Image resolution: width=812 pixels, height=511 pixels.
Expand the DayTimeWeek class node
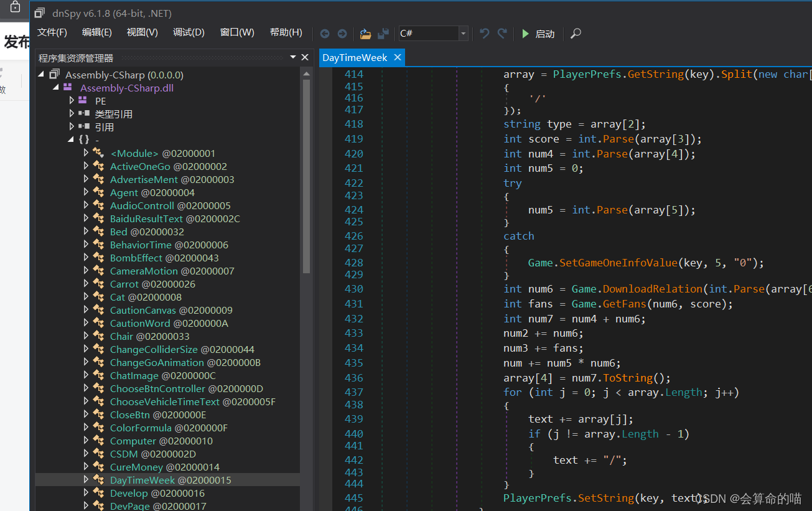pyautogui.click(x=86, y=480)
